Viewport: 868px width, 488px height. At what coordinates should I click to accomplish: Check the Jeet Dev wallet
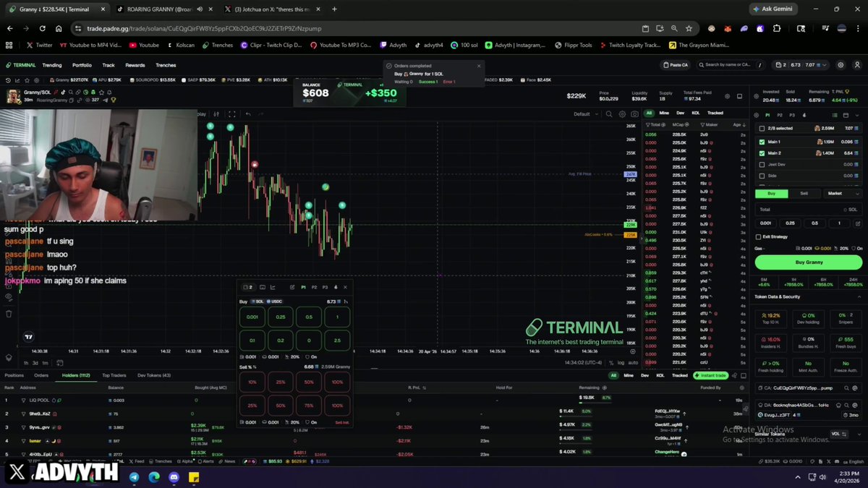762,164
